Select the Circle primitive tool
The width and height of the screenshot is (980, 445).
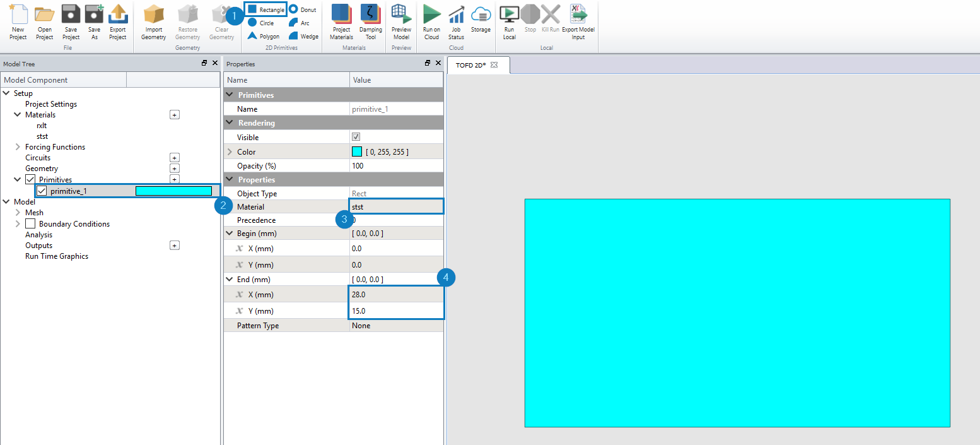(x=260, y=23)
